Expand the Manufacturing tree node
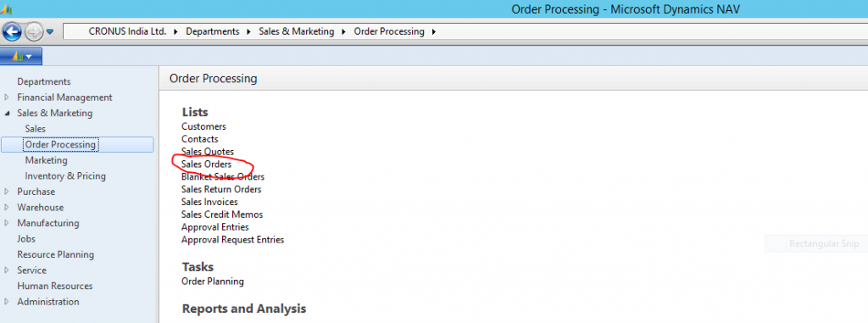868x323 pixels. coord(7,223)
